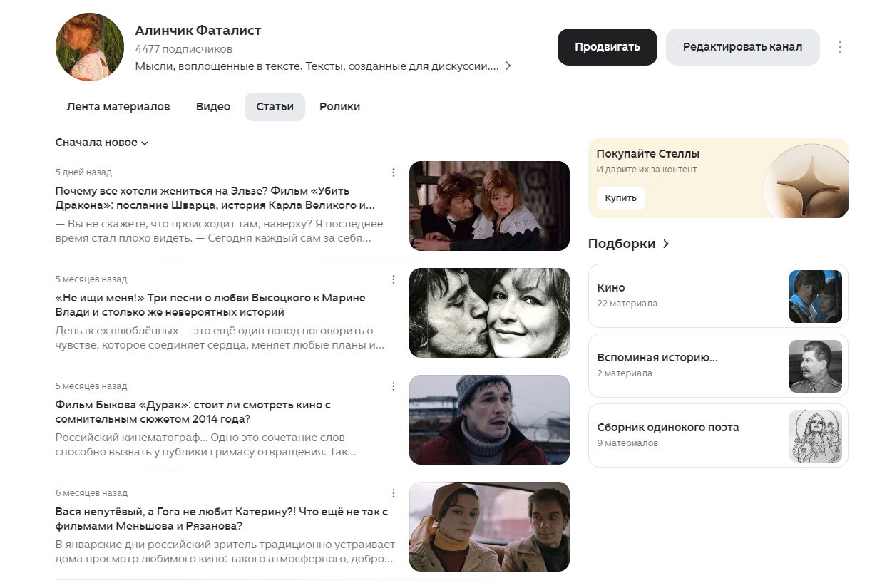Open Сборник одинокого поэта collection
This screenshot has height=588, width=892.
718,435
